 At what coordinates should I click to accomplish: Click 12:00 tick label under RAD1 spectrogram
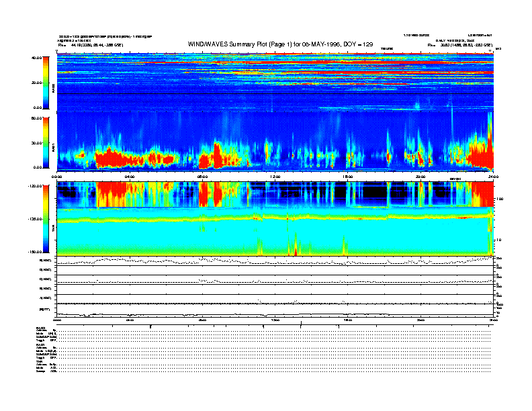pyautogui.click(x=275, y=177)
